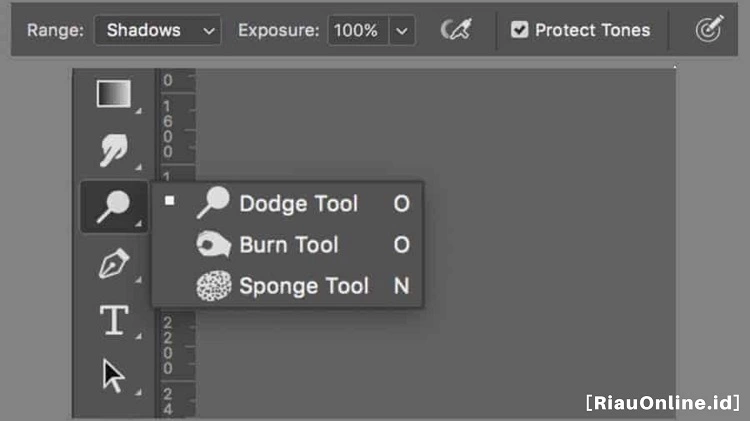Click the vertical ruler at 2200
The height and width of the screenshot is (421, 750).
tap(168, 345)
